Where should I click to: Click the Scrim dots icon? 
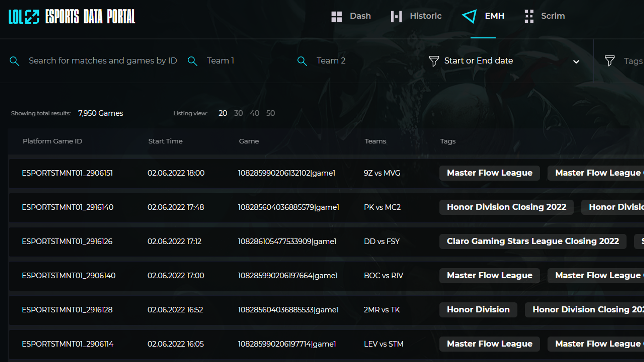529,16
